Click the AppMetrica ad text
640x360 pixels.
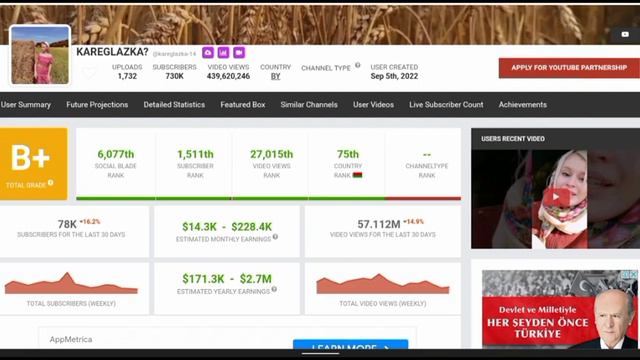click(71, 339)
